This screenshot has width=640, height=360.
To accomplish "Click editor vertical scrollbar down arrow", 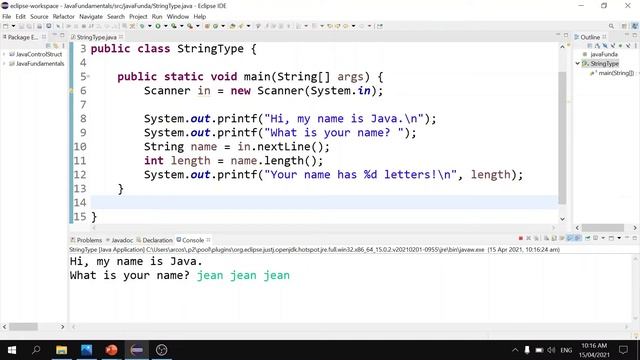I will click(x=562, y=219).
